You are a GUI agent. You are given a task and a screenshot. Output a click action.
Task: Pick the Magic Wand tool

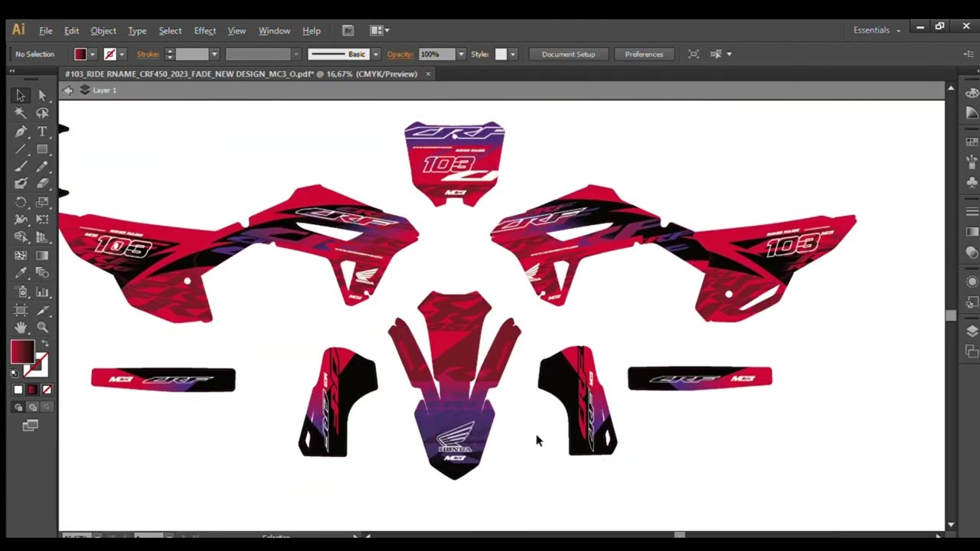pyautogui.click(x=21, y=113)
